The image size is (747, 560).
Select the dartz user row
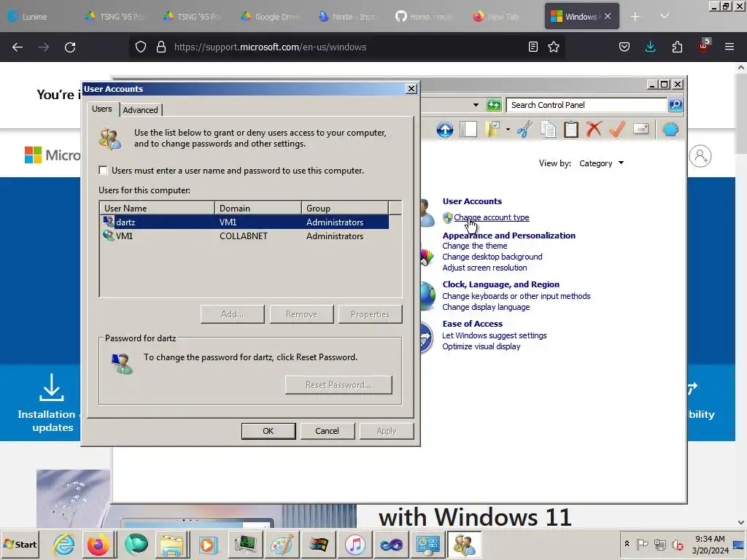click(x=244, y=222)
